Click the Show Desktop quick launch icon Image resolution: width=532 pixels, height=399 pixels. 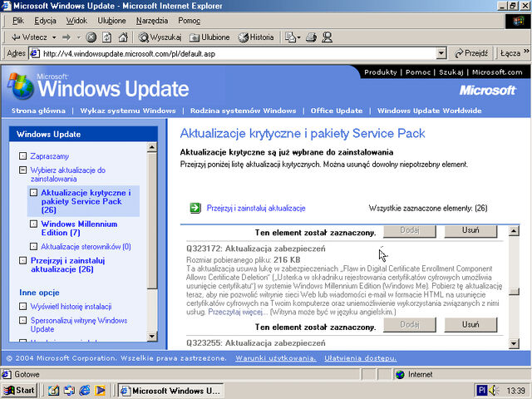(53, 391)
